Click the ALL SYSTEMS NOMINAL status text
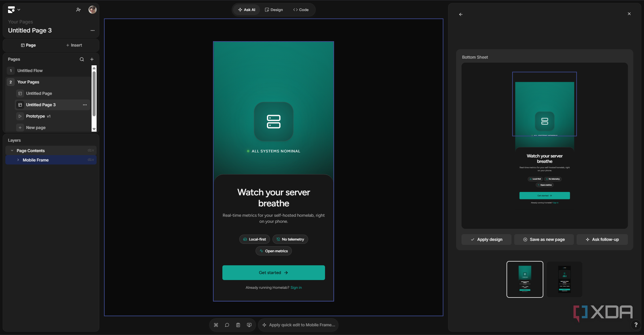The height and width of the screenshot is (335, 644). tap(276, 151)
